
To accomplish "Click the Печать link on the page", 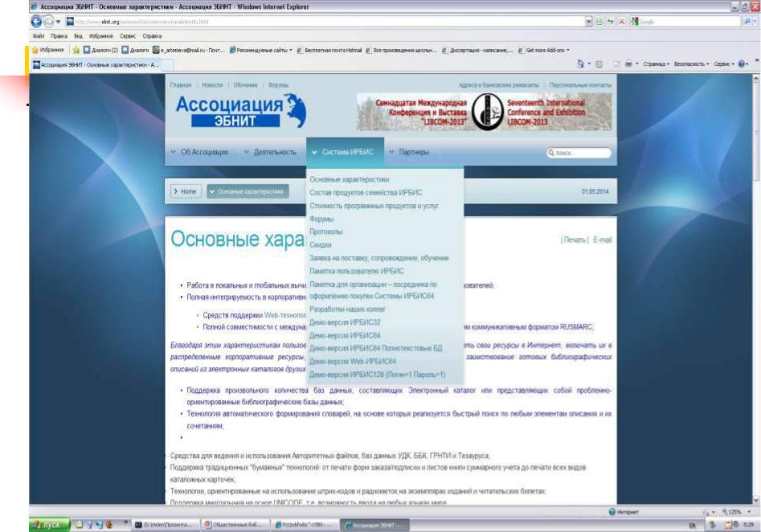I will [x=575, y=239].
